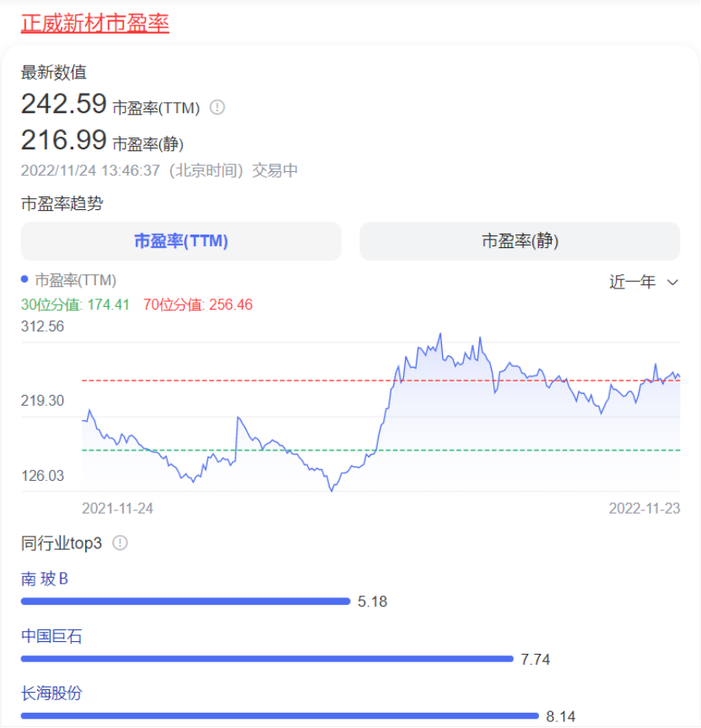Click the 70位分值: 256.46 label
Screen dimensions: 701x728
point(198,305)
